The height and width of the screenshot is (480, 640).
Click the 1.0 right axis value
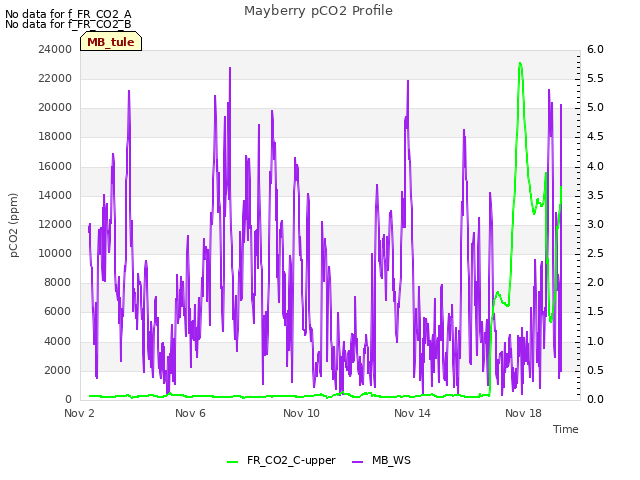click(x=595, y=341)
